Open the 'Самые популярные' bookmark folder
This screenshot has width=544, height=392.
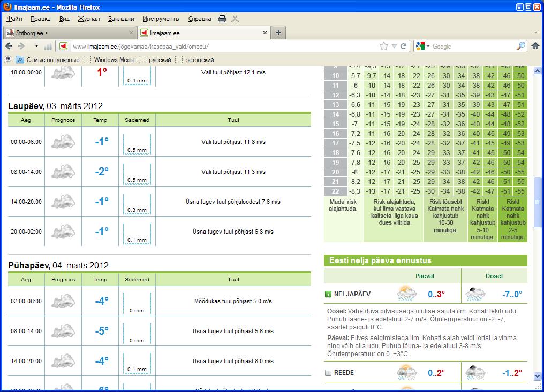pyautogui.click(x=48, y=60)
